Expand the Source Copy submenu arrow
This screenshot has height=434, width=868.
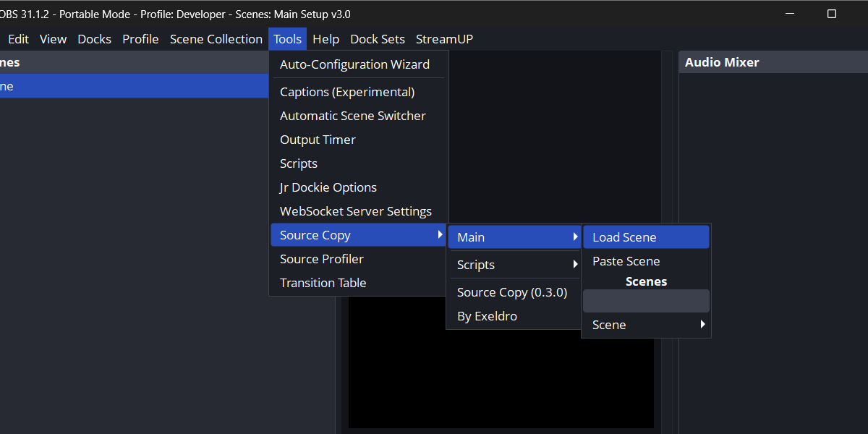(440, 235)
